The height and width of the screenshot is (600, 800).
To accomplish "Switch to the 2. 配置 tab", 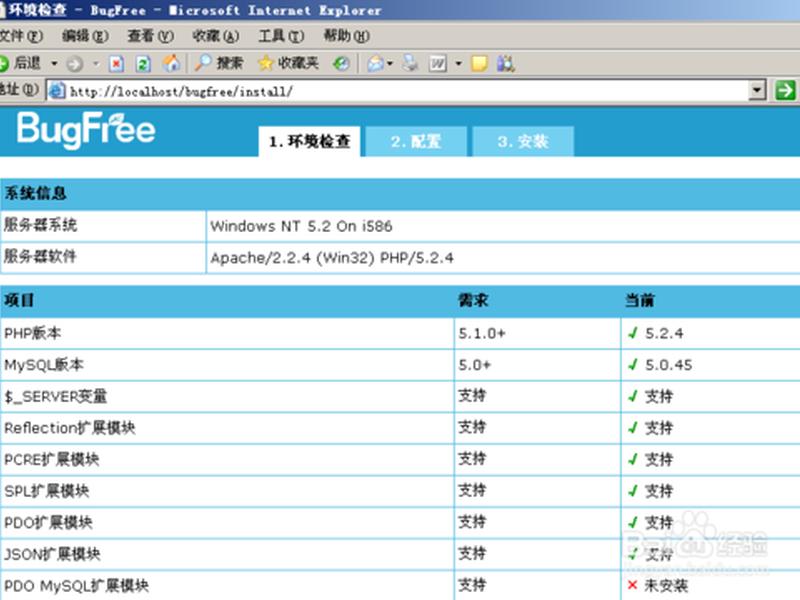I will pyautogui.click(x=416, y=141).
